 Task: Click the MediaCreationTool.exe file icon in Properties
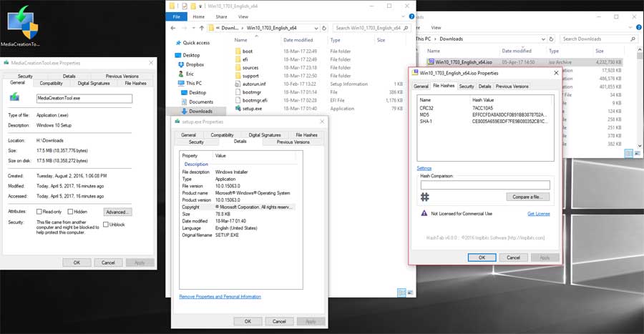pyautogui.click(x=14, y=97)
